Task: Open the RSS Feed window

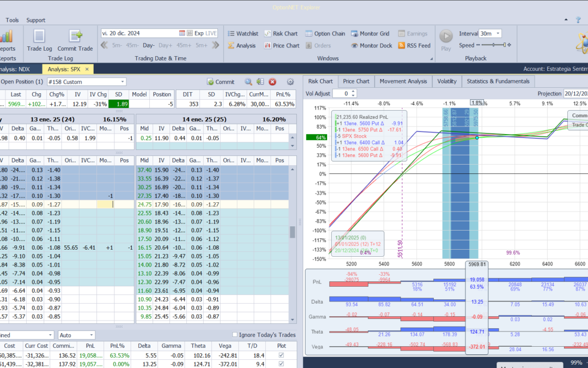Action: 414,45
